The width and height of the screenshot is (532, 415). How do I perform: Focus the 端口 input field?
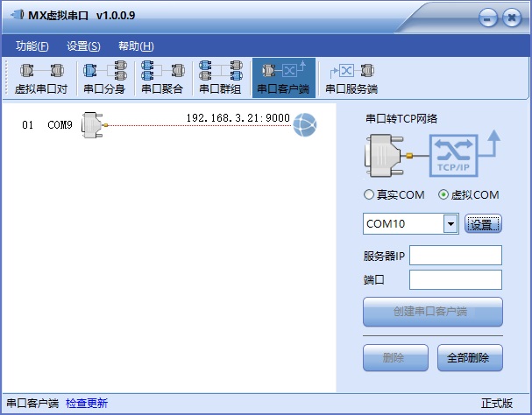pyautogui.click(x=456, y=279)
